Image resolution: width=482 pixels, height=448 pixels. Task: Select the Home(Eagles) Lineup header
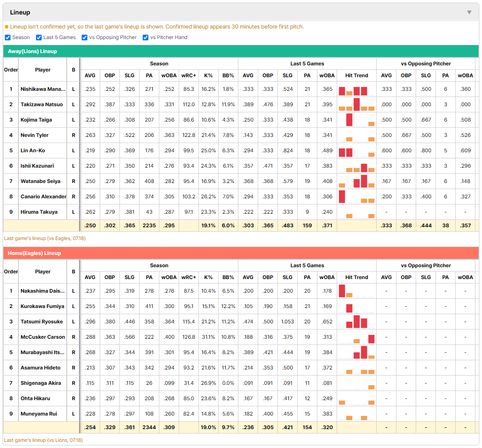pos(241,253)
